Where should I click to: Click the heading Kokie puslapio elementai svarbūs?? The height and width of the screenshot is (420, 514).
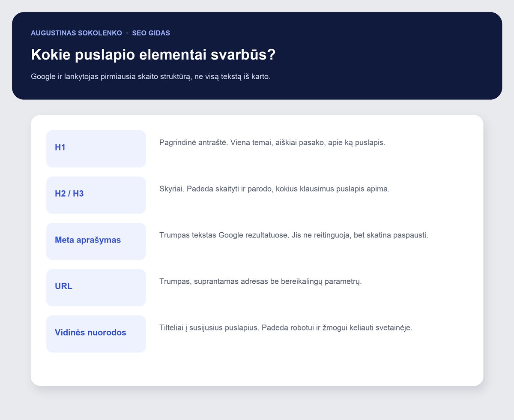coord(153,55)
